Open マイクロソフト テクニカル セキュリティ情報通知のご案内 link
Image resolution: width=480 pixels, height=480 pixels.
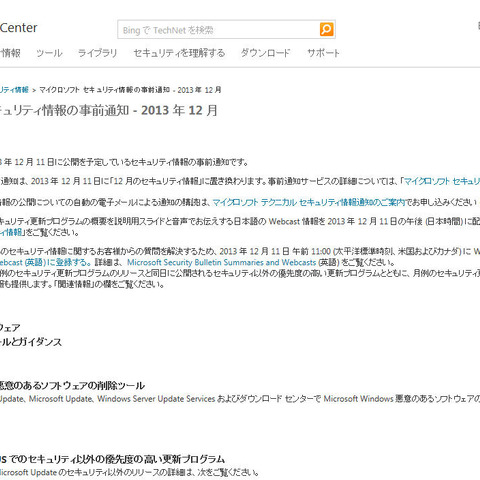tap(309, 202)
